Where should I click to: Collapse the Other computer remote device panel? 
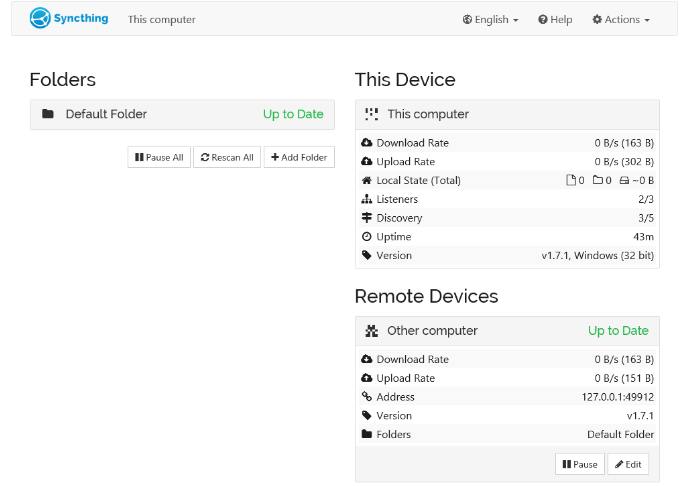click(x=507, y=331)
